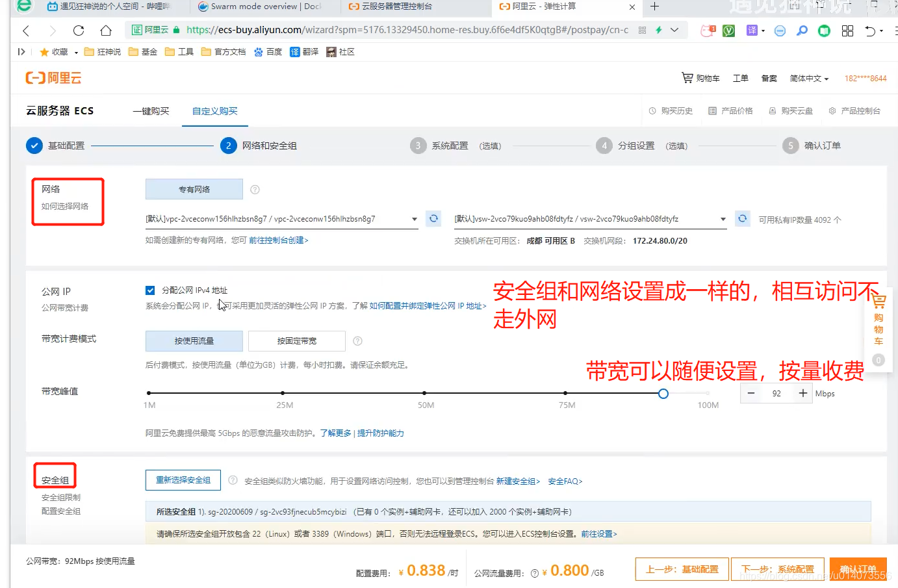Click the undo closed-tab icon

click(871, 31)
